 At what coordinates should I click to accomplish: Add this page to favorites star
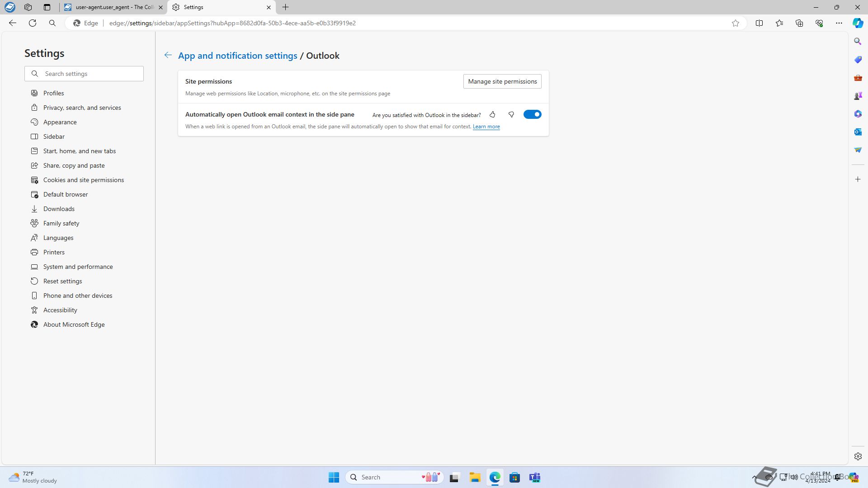(x=736, y=23)
